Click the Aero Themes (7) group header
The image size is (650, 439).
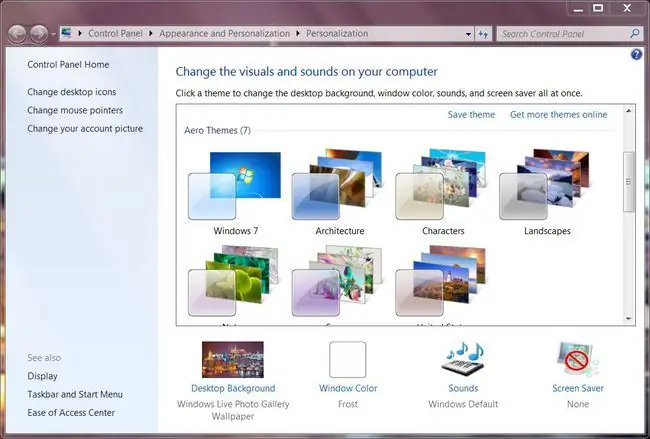coord(218,131)
